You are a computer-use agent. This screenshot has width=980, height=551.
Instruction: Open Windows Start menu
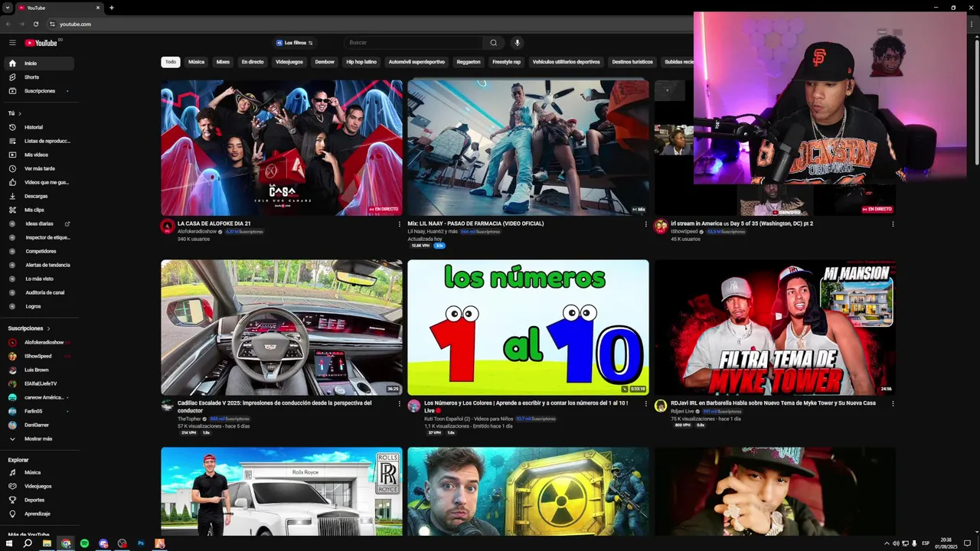(9, 543)
